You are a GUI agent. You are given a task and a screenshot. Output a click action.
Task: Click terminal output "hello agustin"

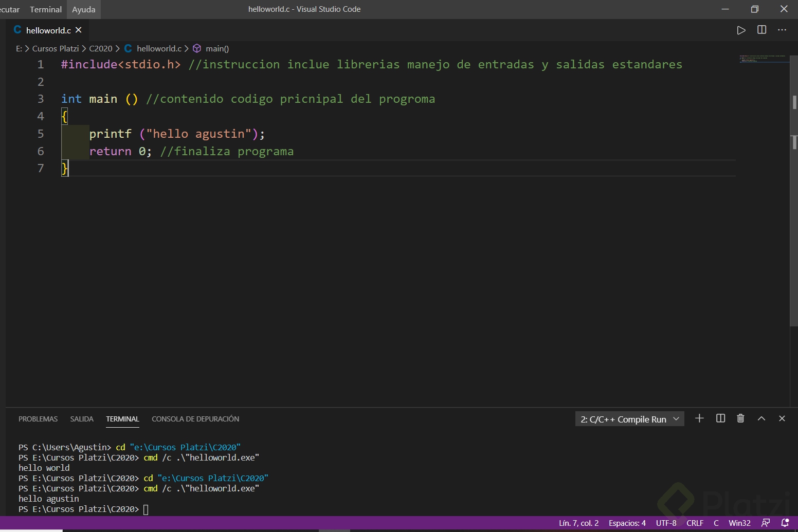[x=49, y=499]
